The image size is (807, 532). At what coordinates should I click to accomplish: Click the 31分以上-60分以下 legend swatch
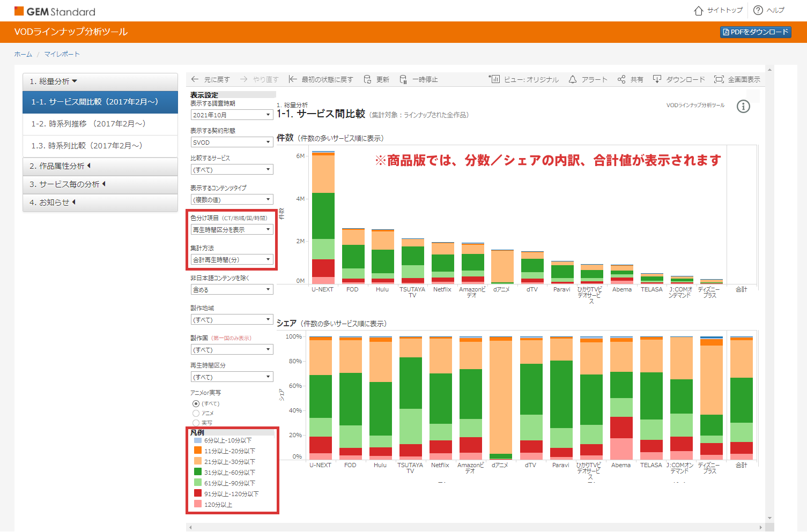(198, 472)
